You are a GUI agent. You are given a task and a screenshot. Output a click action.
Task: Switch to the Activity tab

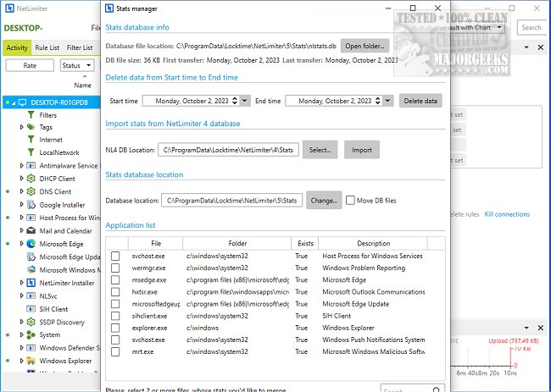[x=17, y=47]
